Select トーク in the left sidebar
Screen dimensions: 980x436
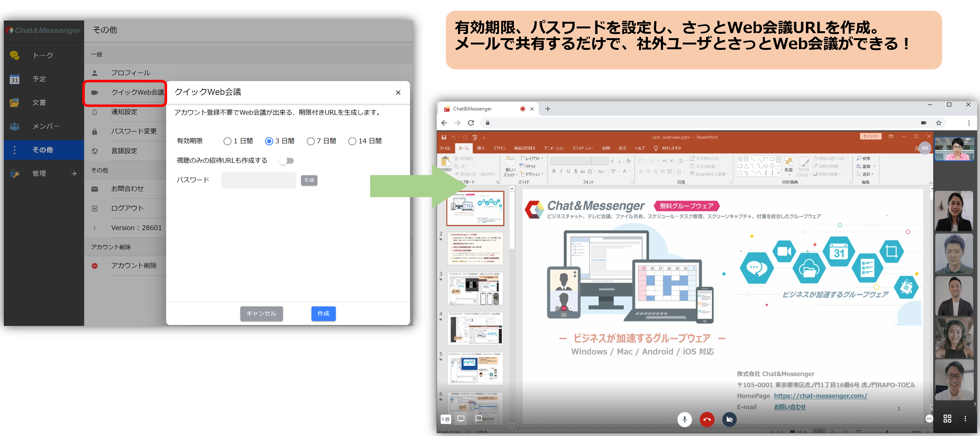[x=43, y=56]
